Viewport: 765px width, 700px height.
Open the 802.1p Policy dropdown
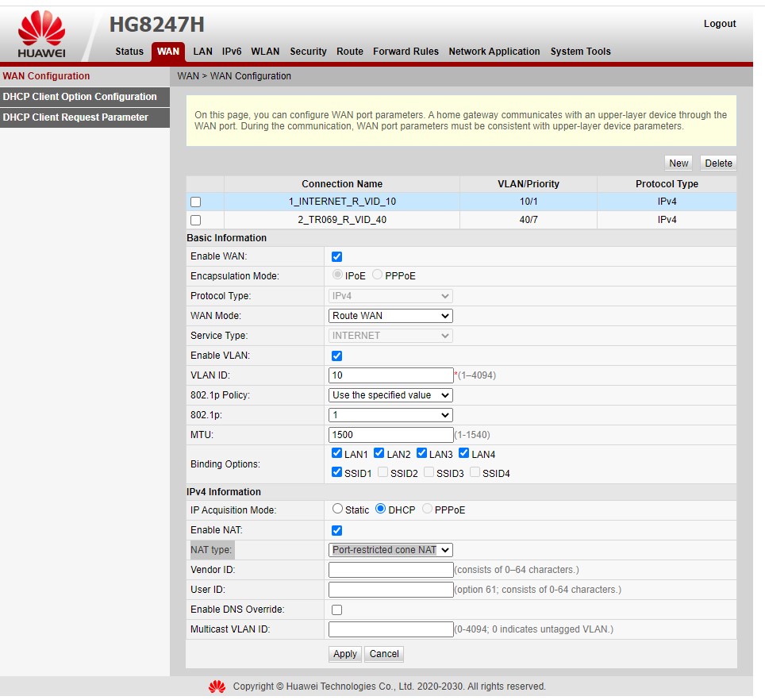pyautogui.click(x=390, y=395)
